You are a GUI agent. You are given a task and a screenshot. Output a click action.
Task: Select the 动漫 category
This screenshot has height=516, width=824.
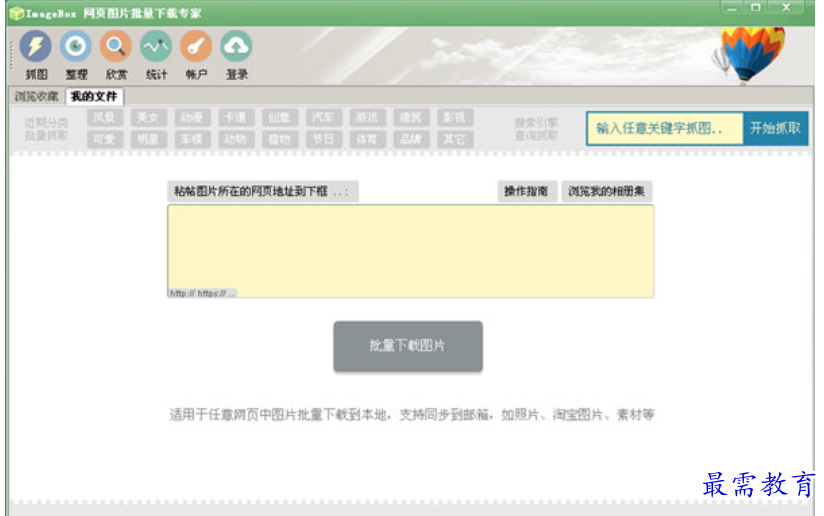pyautogui.click(x=192, y=117)
